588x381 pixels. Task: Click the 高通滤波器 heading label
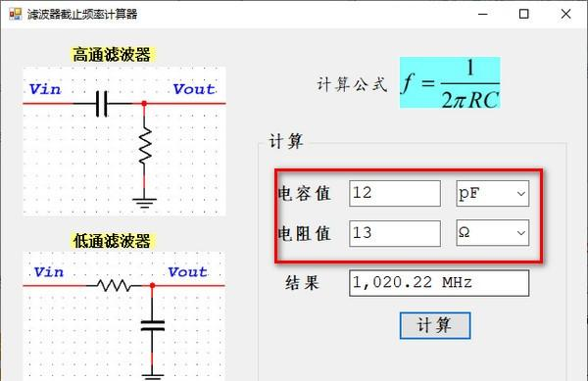(x=112, y=55)
